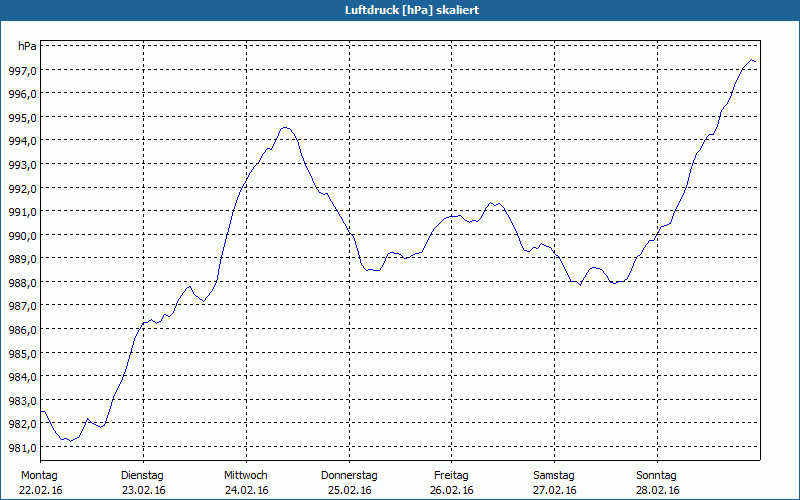Select the 983,0 axis value

pyautogui.click(x=22, y=401)
